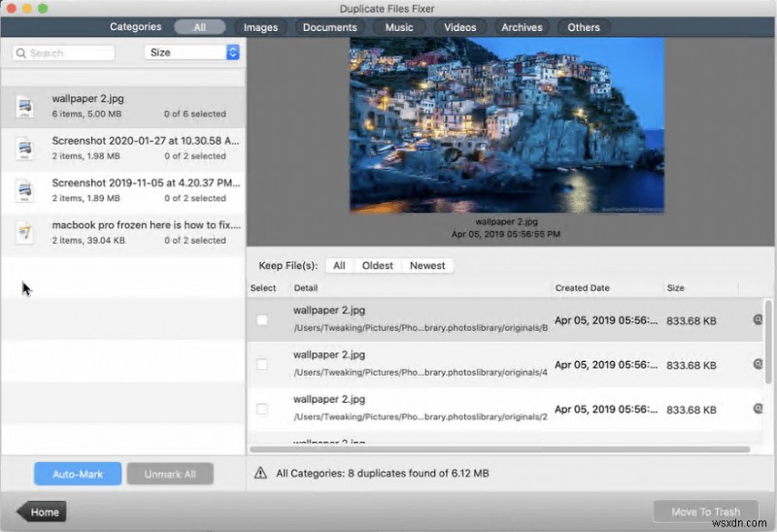Screen dimensions: 777x532
Task: Focus the Search input field
Action: 63,53
